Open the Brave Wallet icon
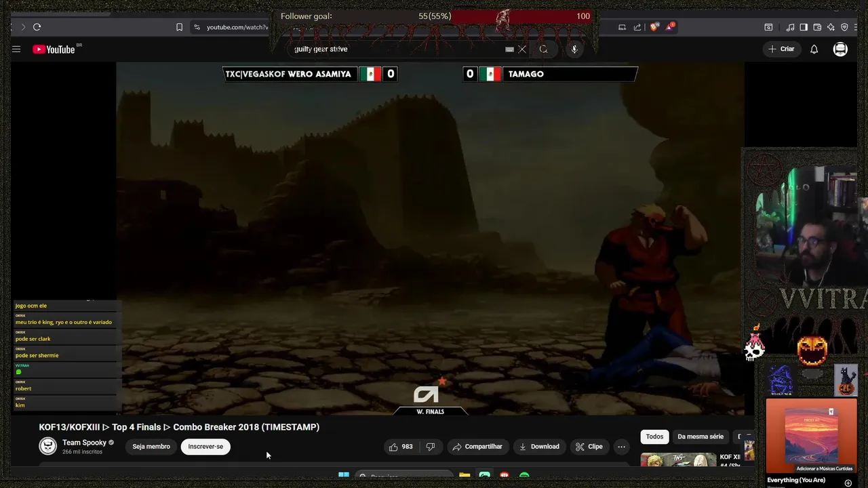868x488 pixels. pyautogui.click(x=817, y=27)
